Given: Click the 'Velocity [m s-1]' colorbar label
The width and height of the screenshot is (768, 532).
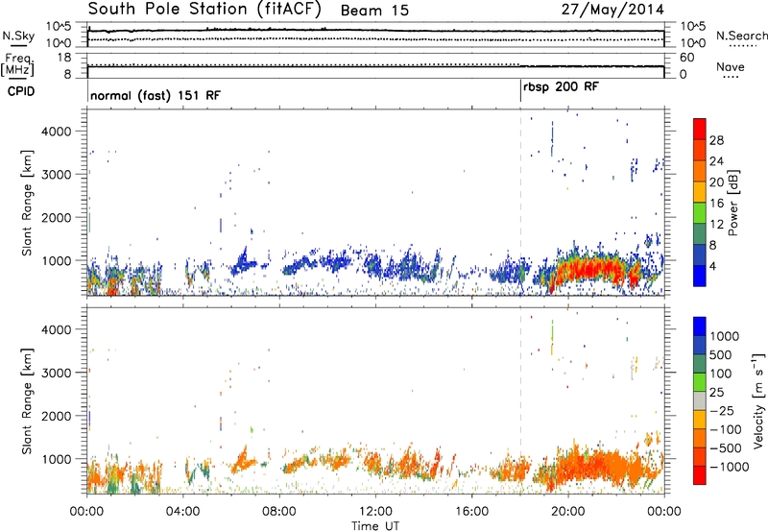Looking at the screenshot, I should [x=758, y=400].
